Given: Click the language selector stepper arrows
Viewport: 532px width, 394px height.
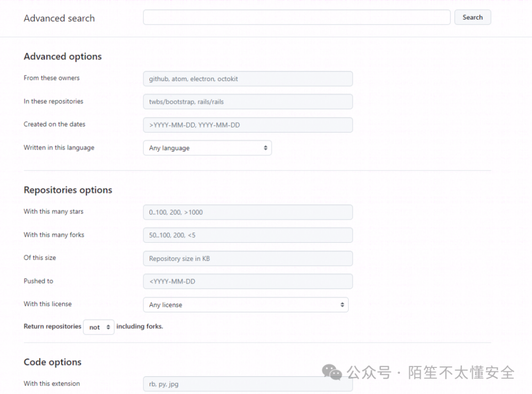Looking at the screenshot, I should click(x=266, y=148).
